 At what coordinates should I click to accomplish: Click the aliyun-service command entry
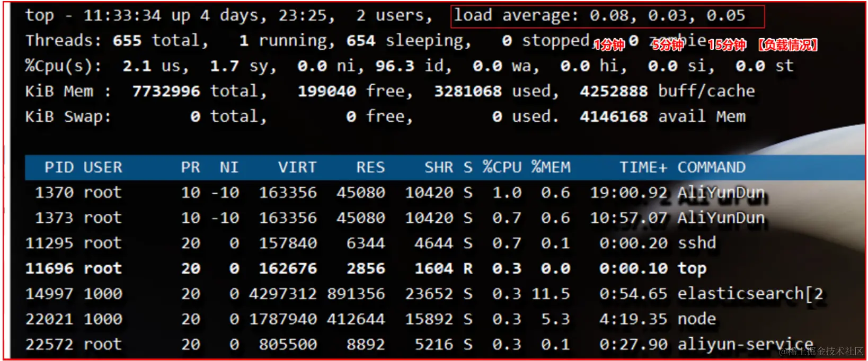click(746, 345)
